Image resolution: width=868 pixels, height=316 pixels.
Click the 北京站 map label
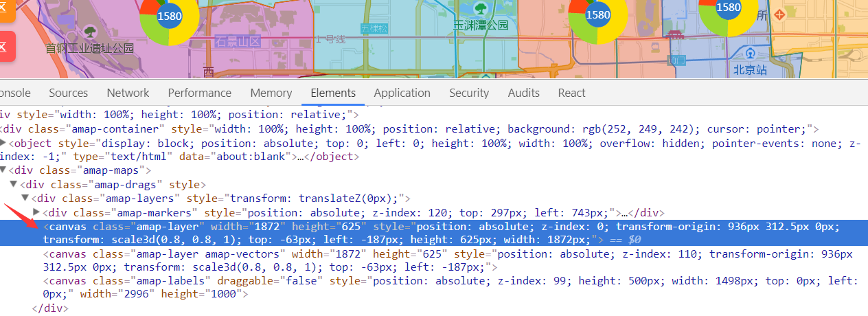pos(750,69)
